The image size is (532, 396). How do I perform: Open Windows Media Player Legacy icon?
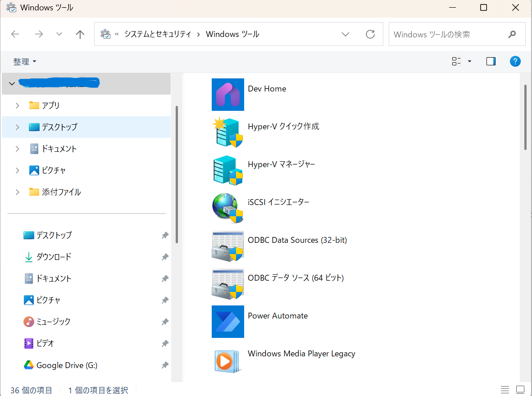[x=227, y=361]
